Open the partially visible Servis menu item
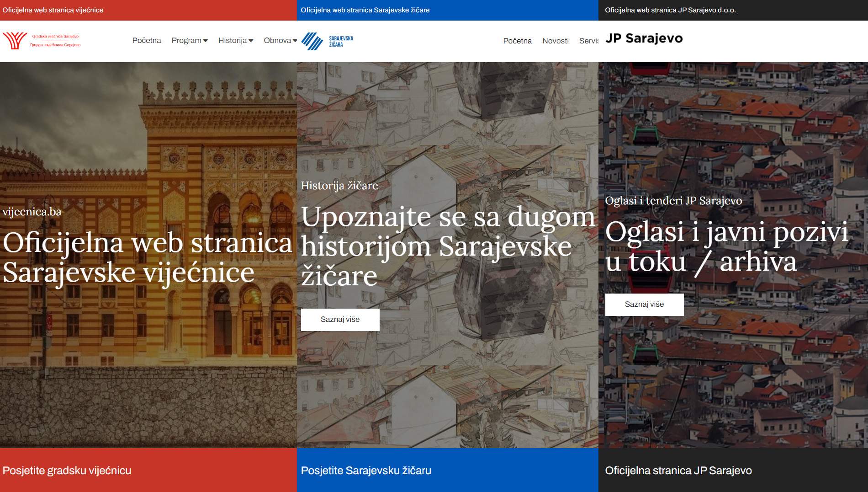 [588, 41]
